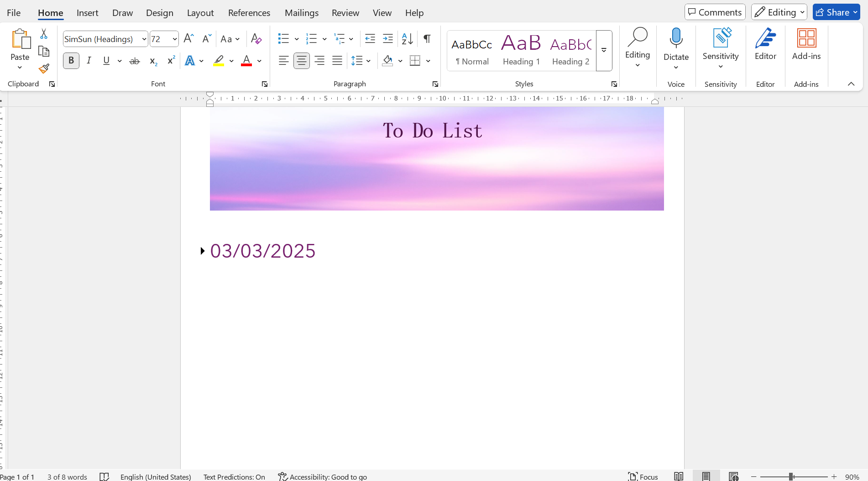Enable italic formatting
This screenshot has height=481, width=868.
tap(89, 60)
